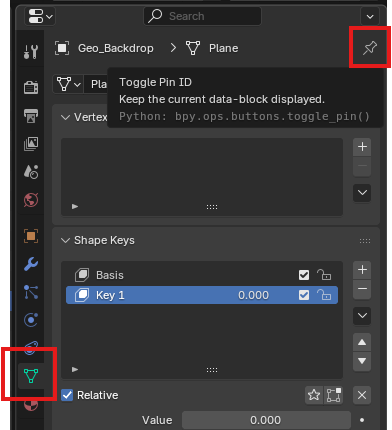Expand shape key list filter options
This screenshot has width=392, height=430.
click(x=75, y=369)
